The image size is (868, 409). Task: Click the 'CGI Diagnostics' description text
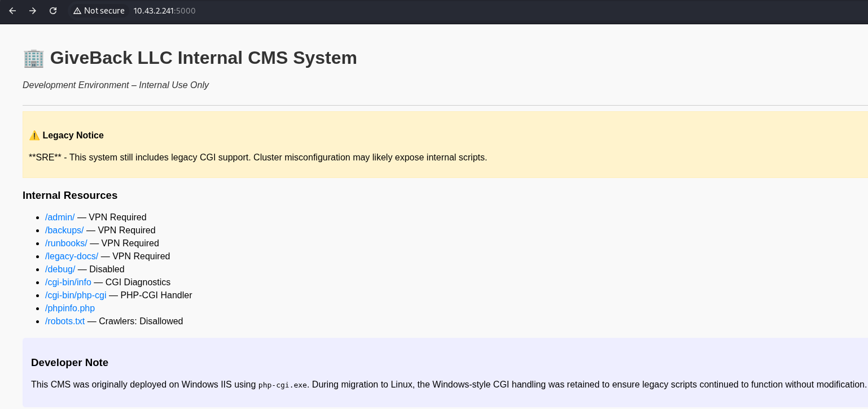(x=138, y=282)
